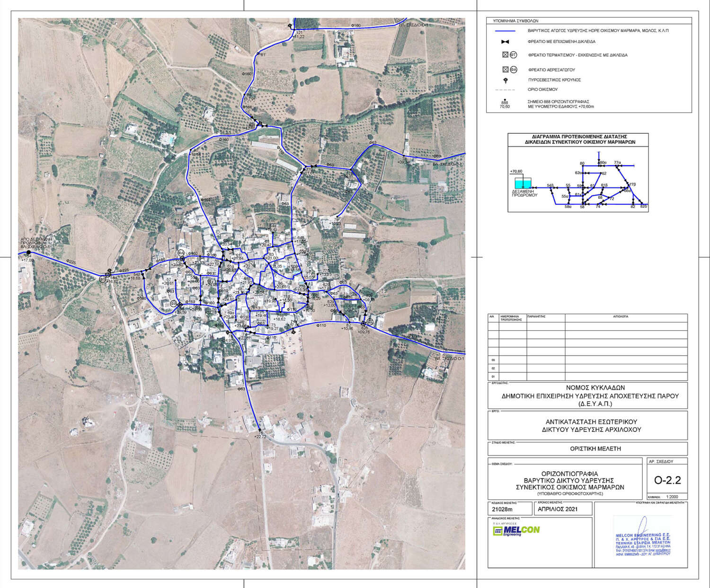The width and height of the screenshot is (710, 588).
Task: Click node label '77α' in the valve diagram
Action: [617, 163]
